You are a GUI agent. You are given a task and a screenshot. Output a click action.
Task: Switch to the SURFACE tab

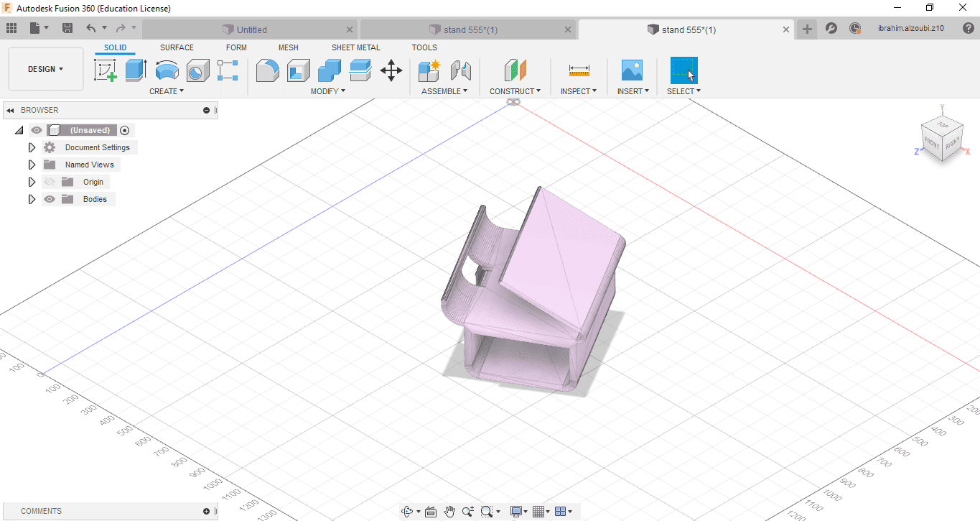tap(177, 47)
